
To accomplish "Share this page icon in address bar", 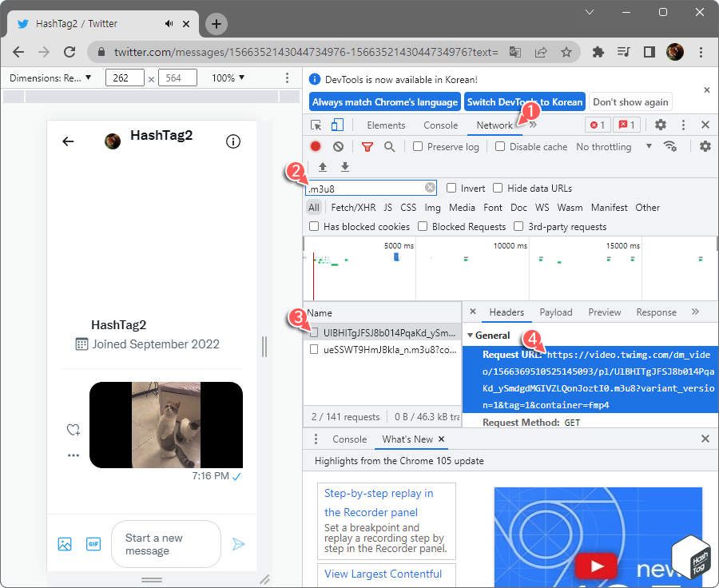I will click(x=541, y=52).
